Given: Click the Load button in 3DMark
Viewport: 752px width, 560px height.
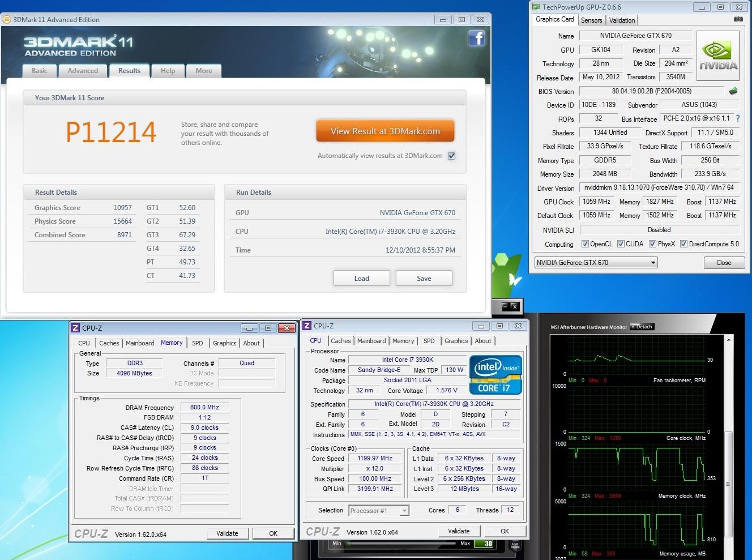Looking at the screenshot, I should [x=362, y=279].
